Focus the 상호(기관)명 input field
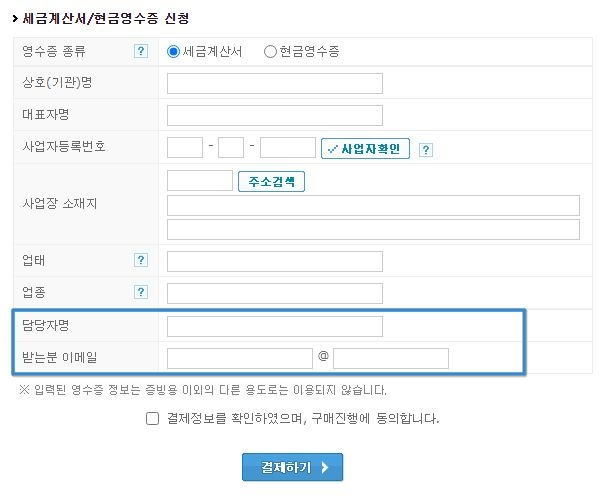This screenshot has width=606, height=500. (275, 83)
